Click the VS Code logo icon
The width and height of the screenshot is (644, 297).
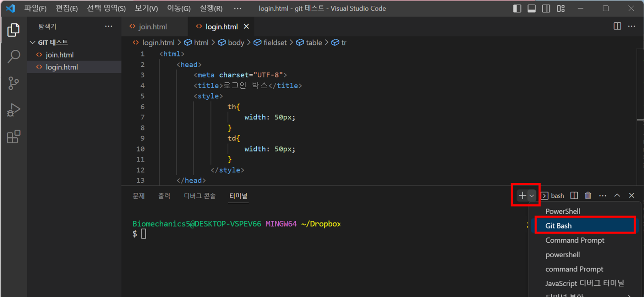tap(10, 8)
